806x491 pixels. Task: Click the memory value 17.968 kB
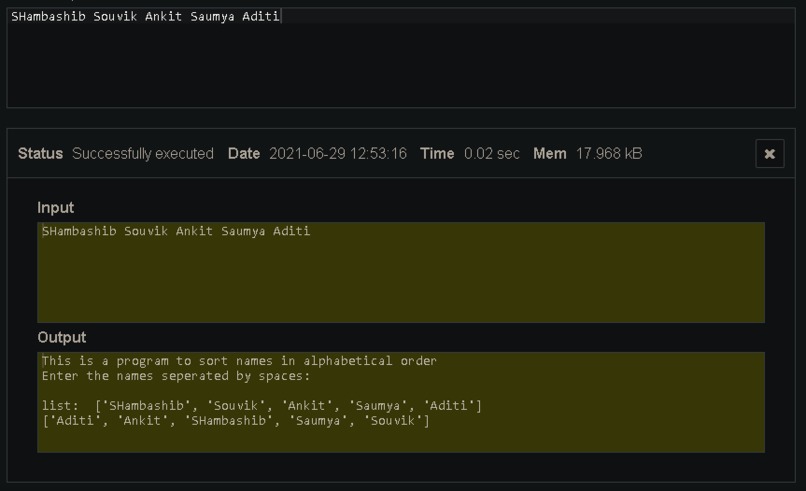pos(609,154)
